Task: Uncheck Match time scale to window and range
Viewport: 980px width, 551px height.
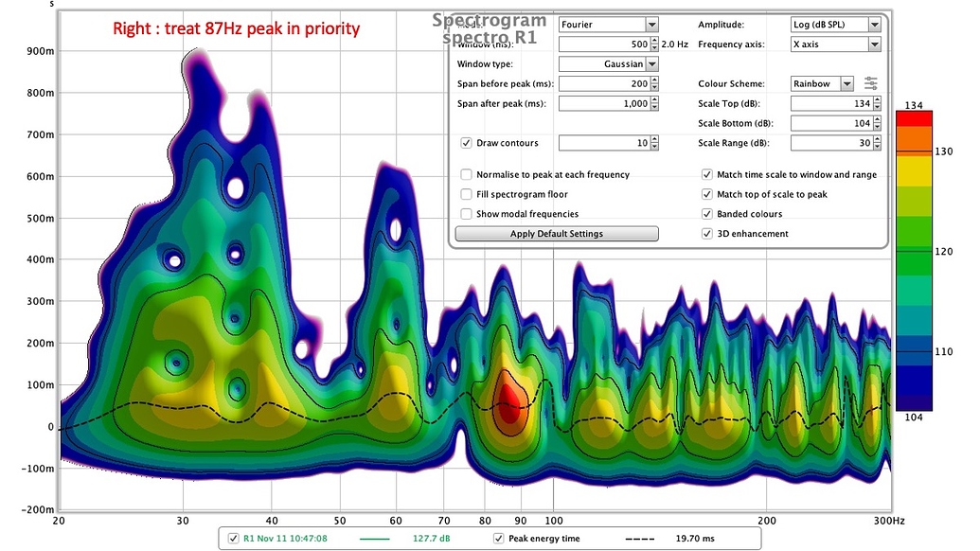Action: point(707,174)
